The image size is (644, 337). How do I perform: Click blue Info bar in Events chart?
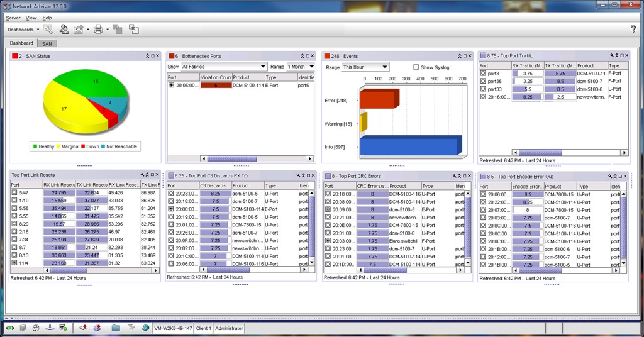(410, 146)
